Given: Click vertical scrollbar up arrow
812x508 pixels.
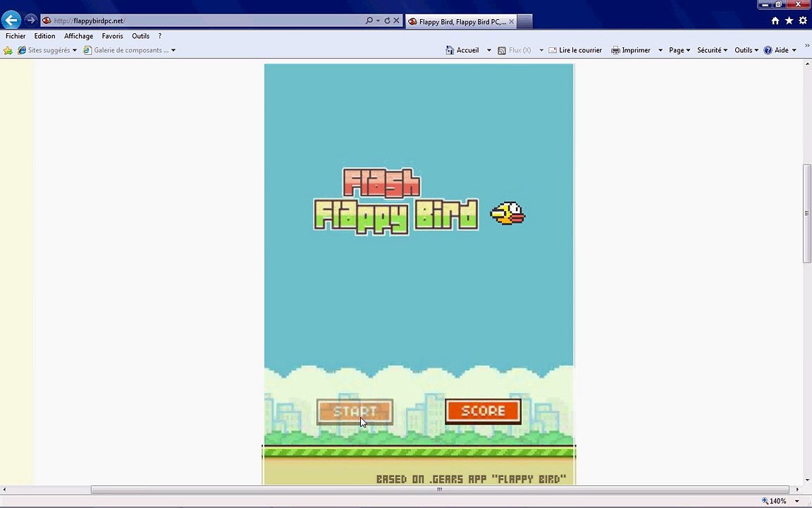Looking at the screenshot, I should [807, 64].
